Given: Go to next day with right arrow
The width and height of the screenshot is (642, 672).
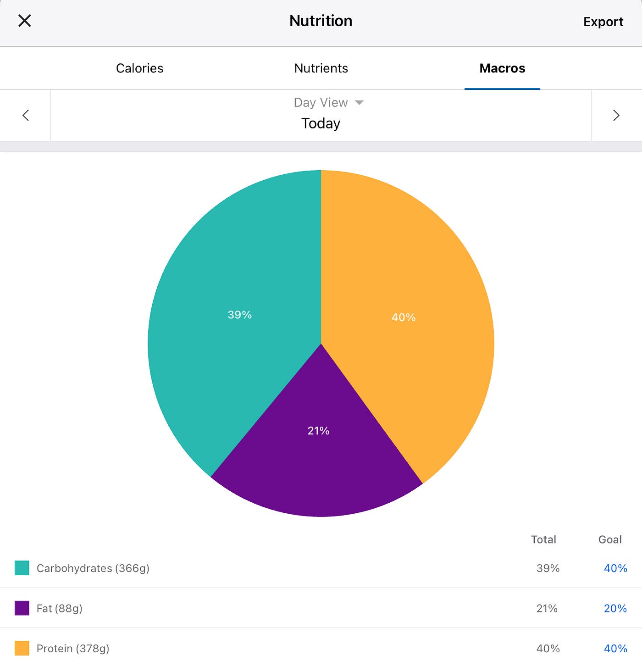Looking at the screenshot, I should coord(616,115).
